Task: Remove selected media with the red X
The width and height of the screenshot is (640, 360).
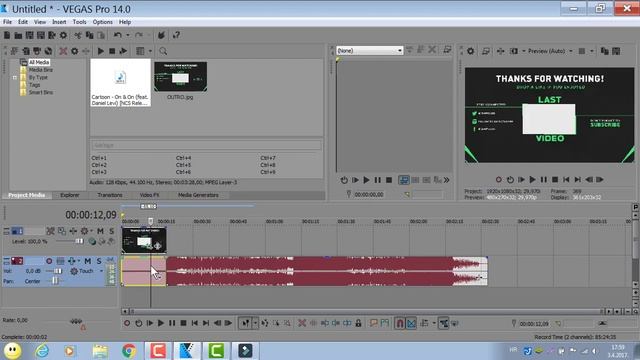Action: 63,51
